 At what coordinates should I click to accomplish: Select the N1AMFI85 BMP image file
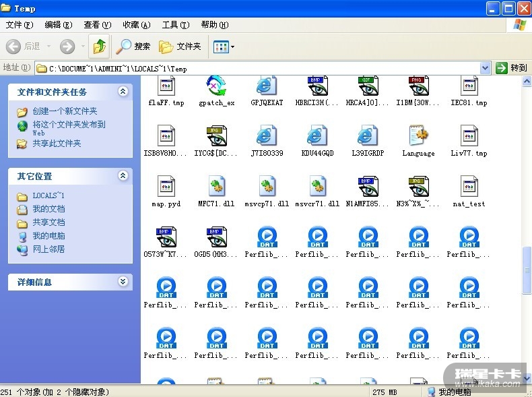point(368,186)
